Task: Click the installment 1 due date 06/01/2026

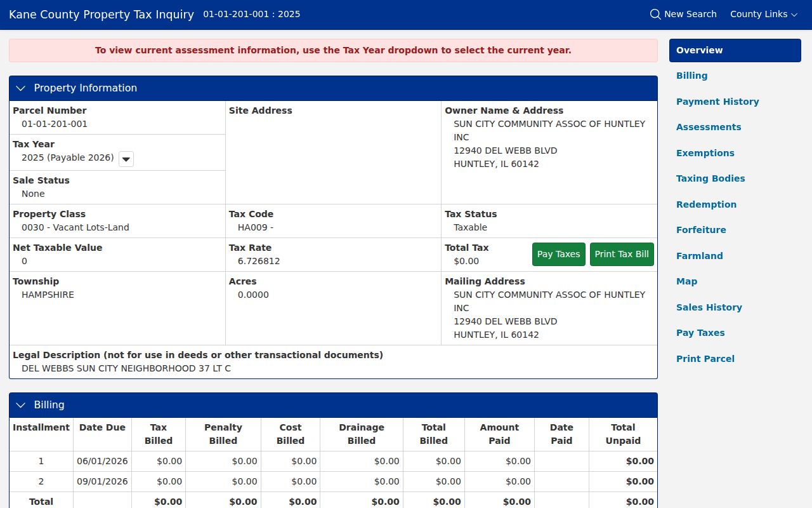Action: coord(102,461)
